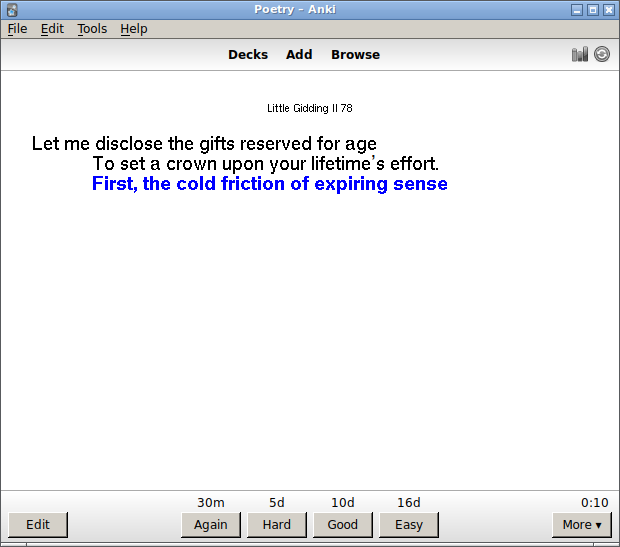Click the sync circular arrows icon
The image size is (620, 547).
click(602, 54)
